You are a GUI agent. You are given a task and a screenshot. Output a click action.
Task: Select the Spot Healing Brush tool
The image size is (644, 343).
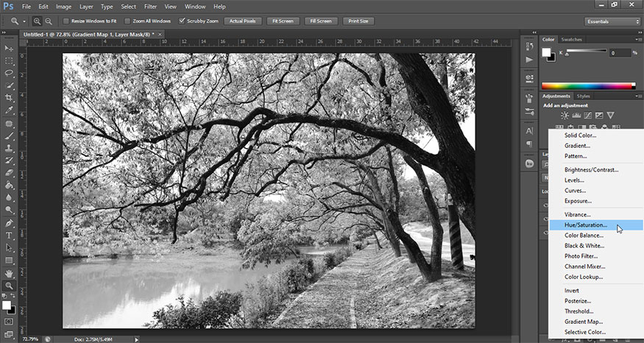[x=9, y=124]
